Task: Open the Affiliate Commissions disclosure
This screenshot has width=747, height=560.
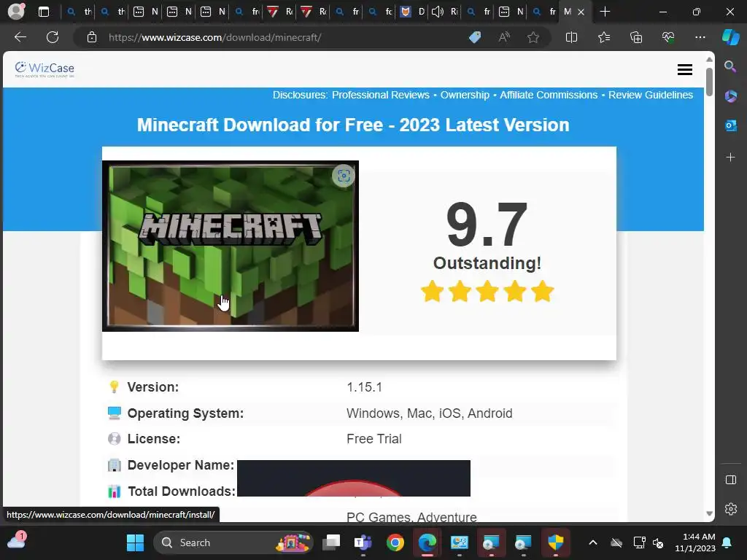Action: (549, 95)
